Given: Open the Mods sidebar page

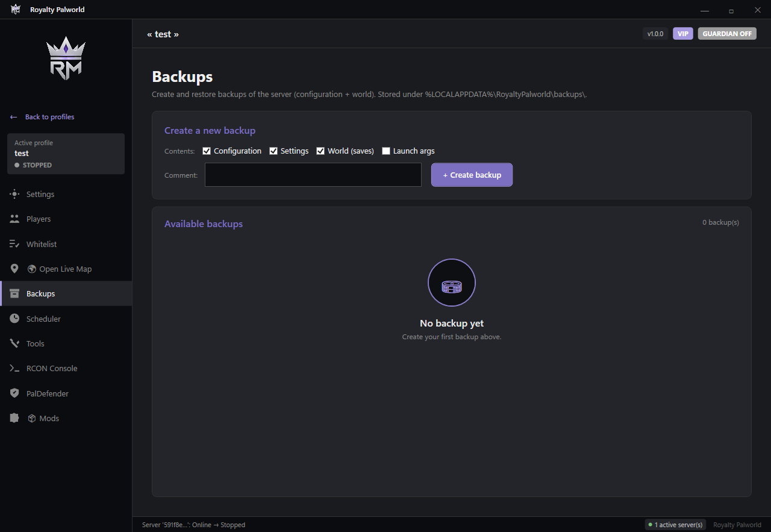Looking at the screenshot, I should (x=66, y=418).
